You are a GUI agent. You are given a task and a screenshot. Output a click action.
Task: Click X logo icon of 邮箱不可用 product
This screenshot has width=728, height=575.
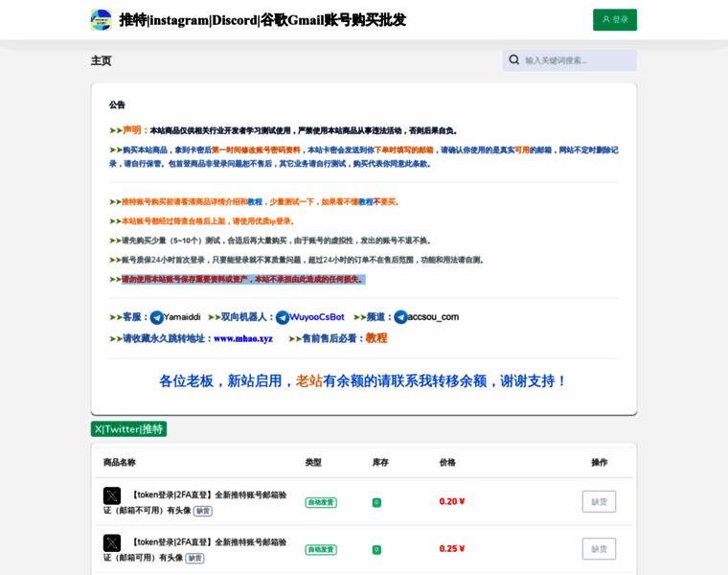[x=112, y=495]
